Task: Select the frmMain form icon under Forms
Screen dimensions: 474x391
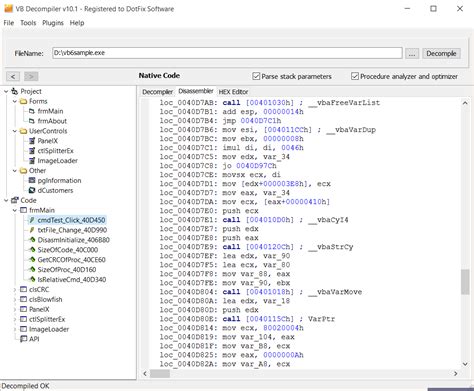Action: pyautogui.click(x=32, y=111)
